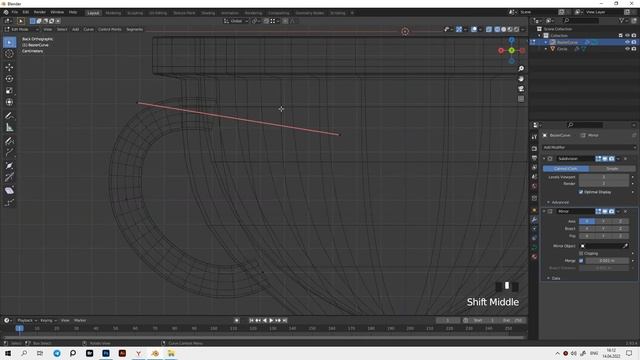640x360 pixels.
Task: Toggle Optimal Display checkbox
Action: point(581,192)
